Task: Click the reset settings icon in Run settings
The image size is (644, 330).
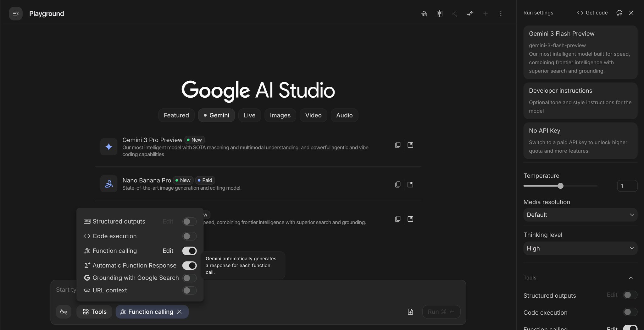Action: 619,13
